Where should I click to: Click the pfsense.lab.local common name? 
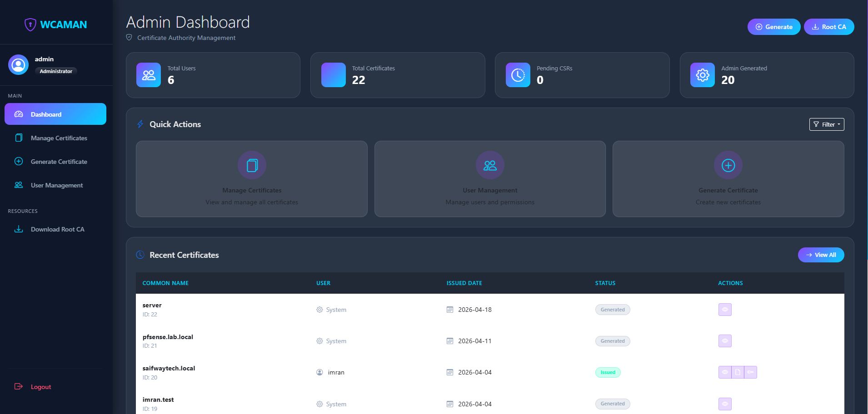pyautogui.click(x=168, y=337)
